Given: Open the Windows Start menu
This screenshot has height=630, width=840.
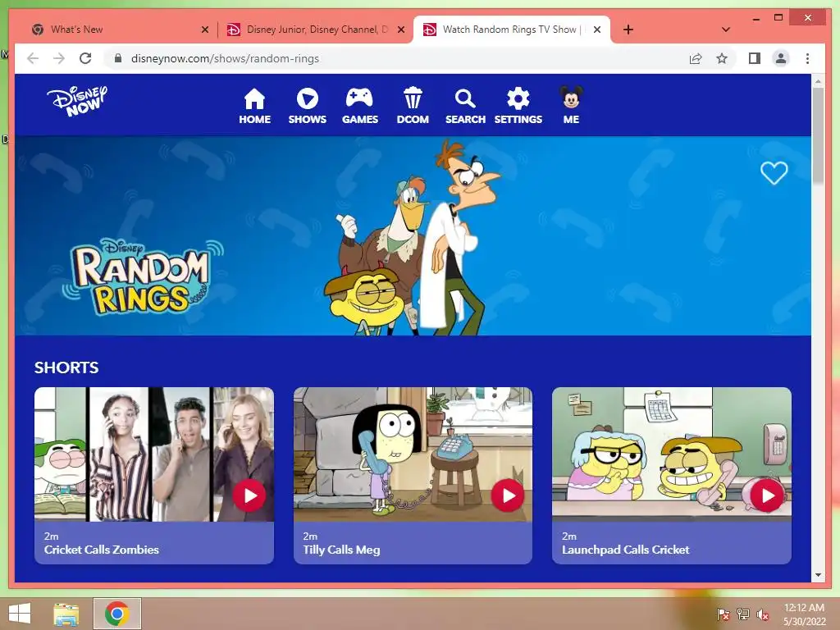Looking at the screenshot, I should [x=20, y=614].
